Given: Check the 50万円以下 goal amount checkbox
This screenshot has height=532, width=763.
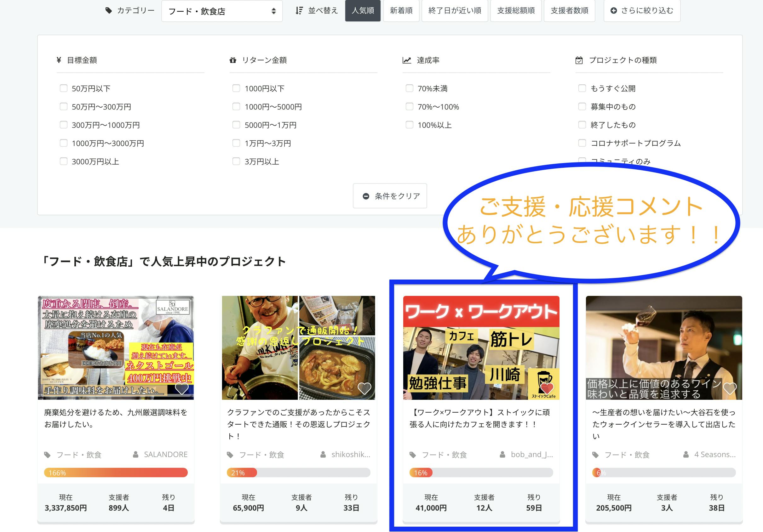Looking at the screenshot, I should point(63,88).
